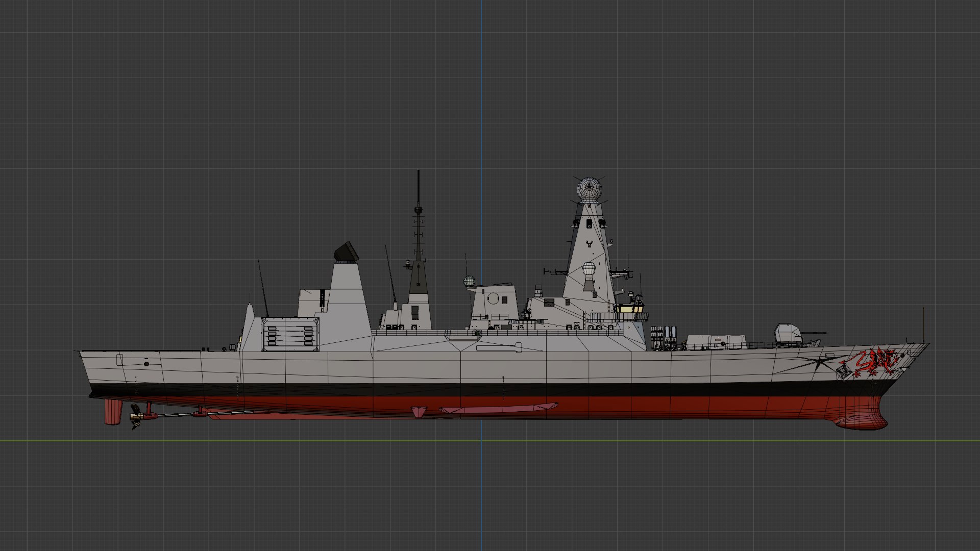Select the black angled funnel exhaust cap
The width and height of the screenshot is (980, 551).
[x=347, y=252]
